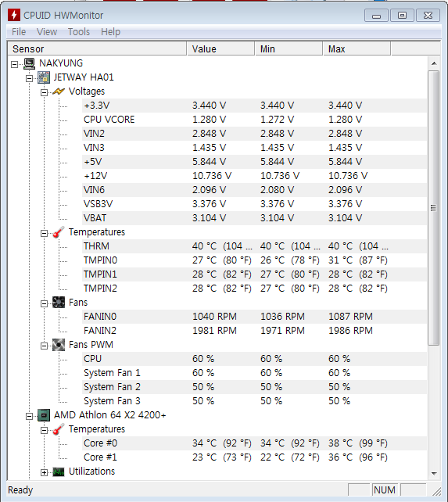The image size is (448, 502).
Task: Click the 1087 RPM max value
Action: [350, 317]
